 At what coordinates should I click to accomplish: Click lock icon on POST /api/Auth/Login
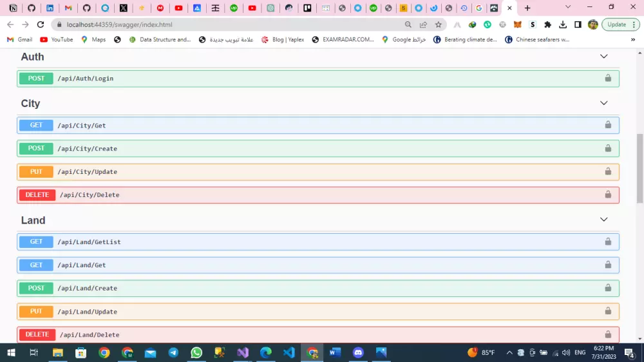(x=608, y=78)
